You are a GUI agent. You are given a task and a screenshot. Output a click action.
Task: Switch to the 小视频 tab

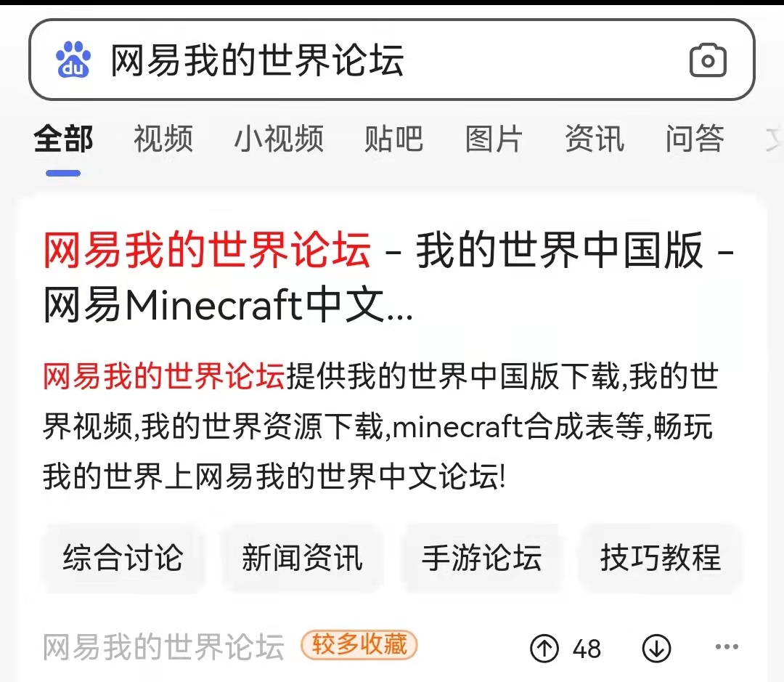pos(279,139)
